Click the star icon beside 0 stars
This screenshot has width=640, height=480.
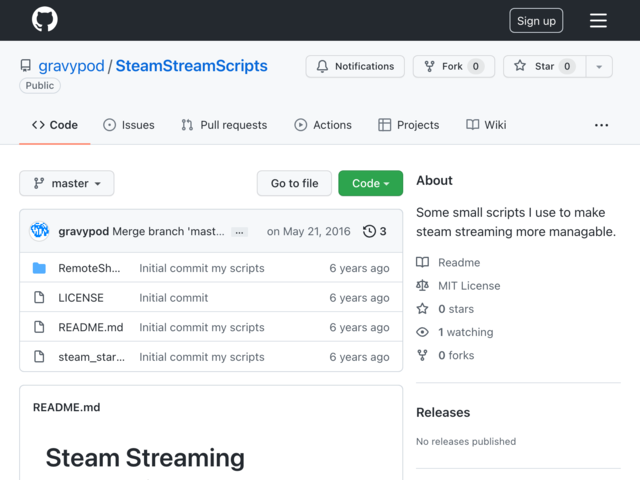click(x=422, y=309)
